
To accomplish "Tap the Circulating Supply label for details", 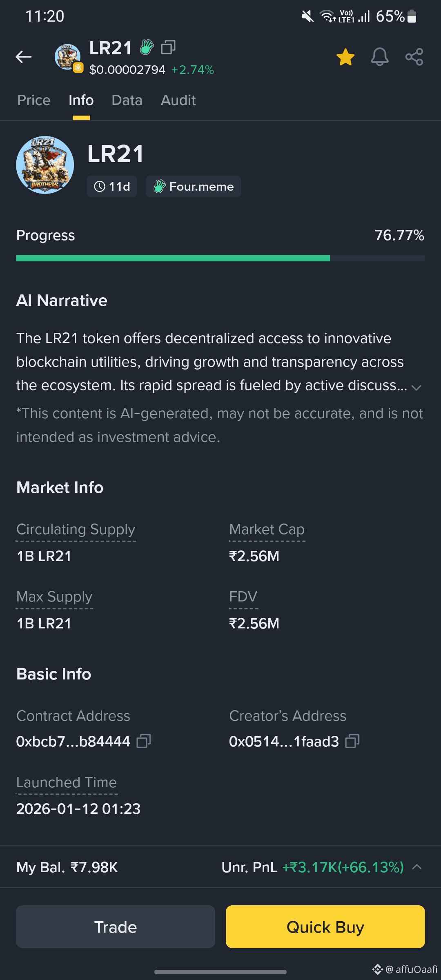I will pyautogui.click(x=76, y=530).
